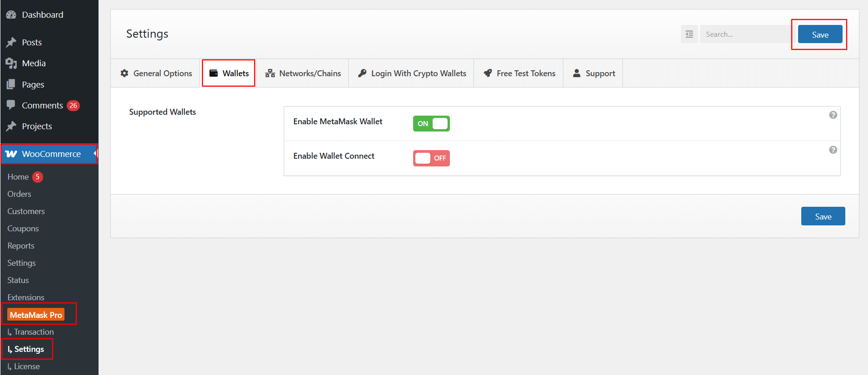
Task: Click the Posts pin icon
Action: [11, 42]
